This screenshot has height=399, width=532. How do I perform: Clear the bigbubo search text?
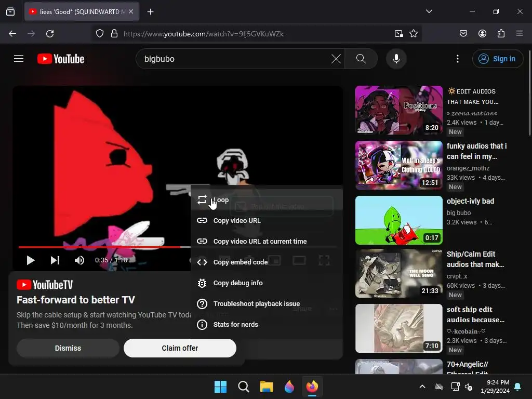coord(336,59)
